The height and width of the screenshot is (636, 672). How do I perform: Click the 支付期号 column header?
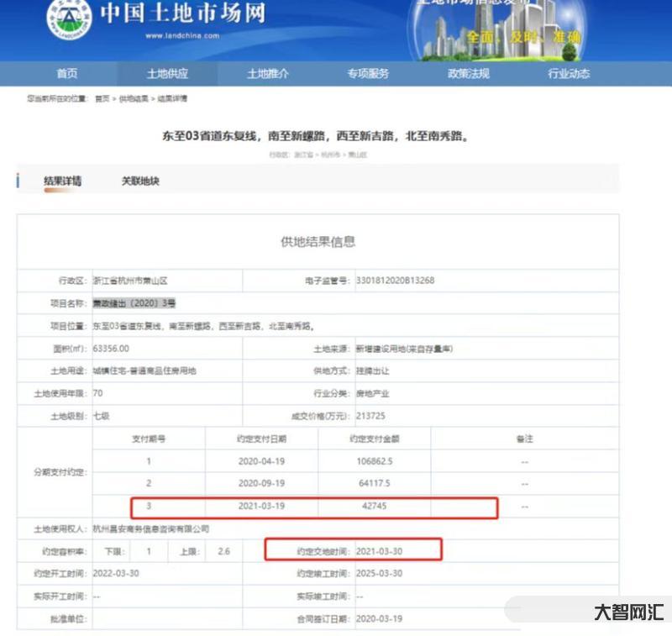click(x=149, y=439)
